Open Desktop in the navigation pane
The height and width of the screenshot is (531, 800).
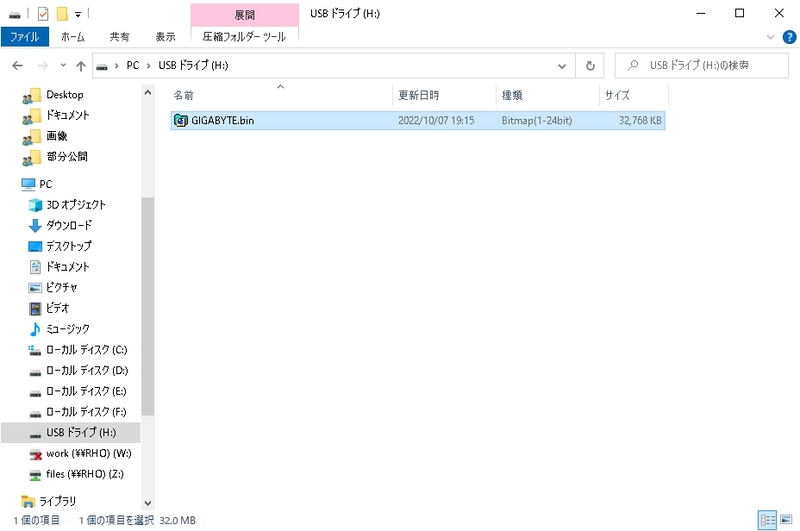tap(64, 94)
